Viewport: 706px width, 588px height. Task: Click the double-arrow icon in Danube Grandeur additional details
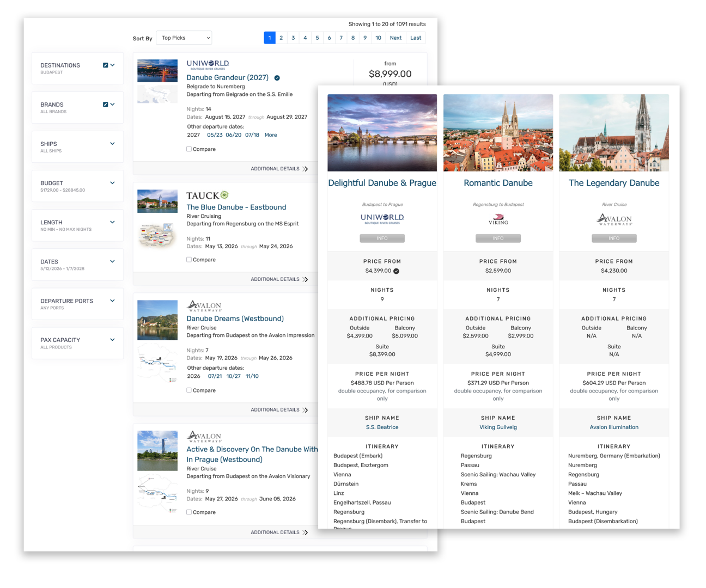click(x=305, y=169)
